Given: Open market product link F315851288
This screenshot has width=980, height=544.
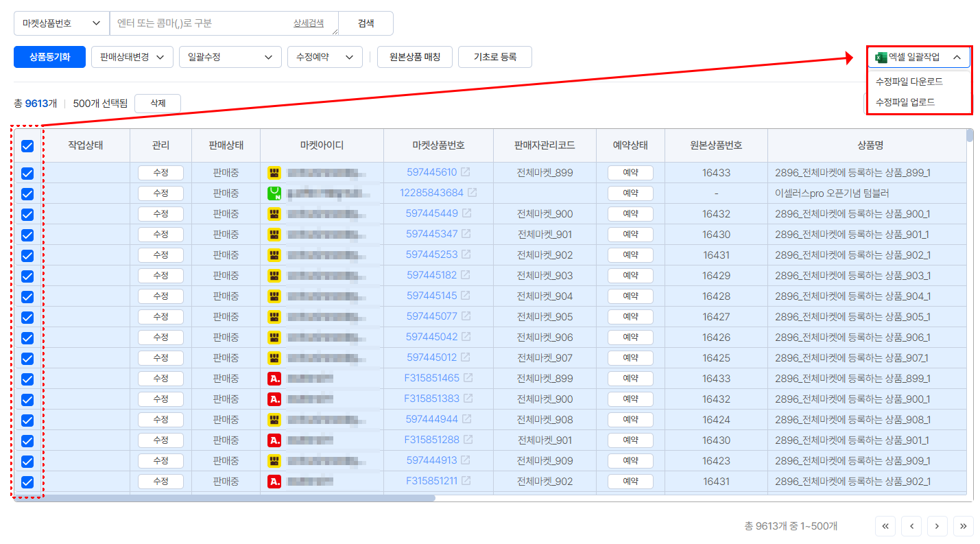Looking at the screenshot, I should (x=432, y=440).
